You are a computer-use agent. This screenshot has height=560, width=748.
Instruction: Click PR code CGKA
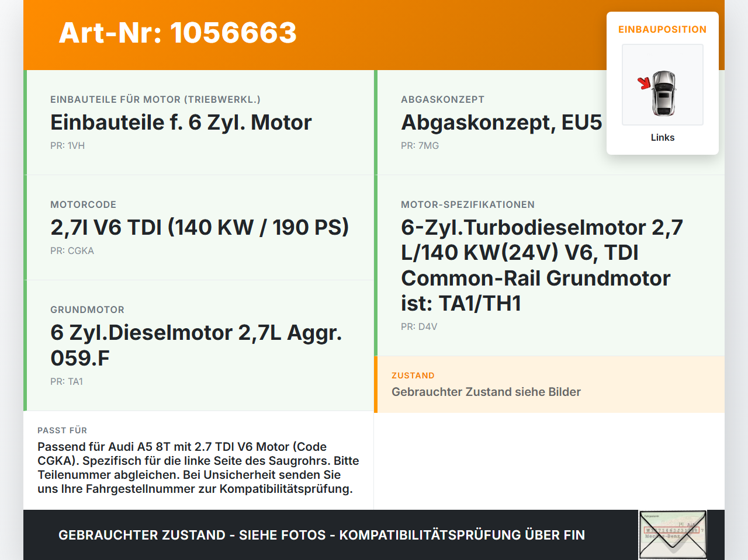pyautogui.click(x=72, y=251)
